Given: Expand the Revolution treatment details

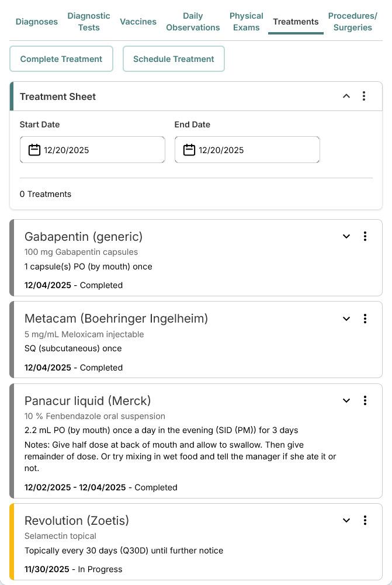Looking at the screenshot, I should pos(346,520).
